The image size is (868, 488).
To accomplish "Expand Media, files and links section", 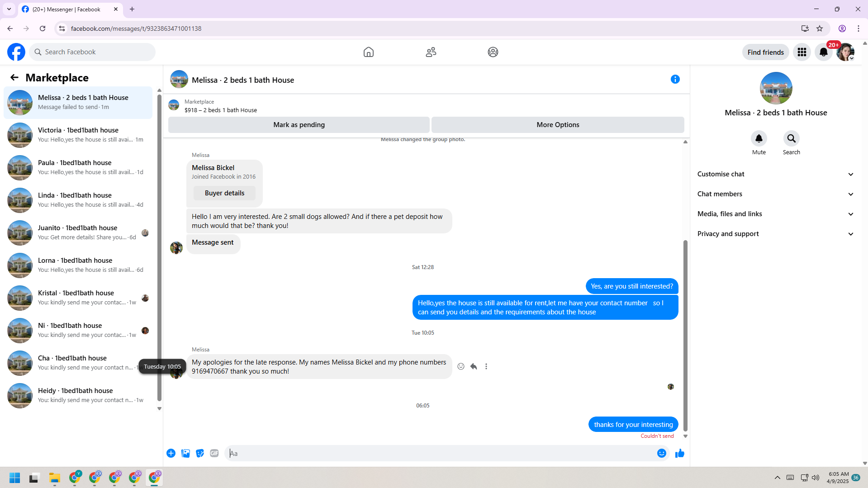I will (776, 214).
